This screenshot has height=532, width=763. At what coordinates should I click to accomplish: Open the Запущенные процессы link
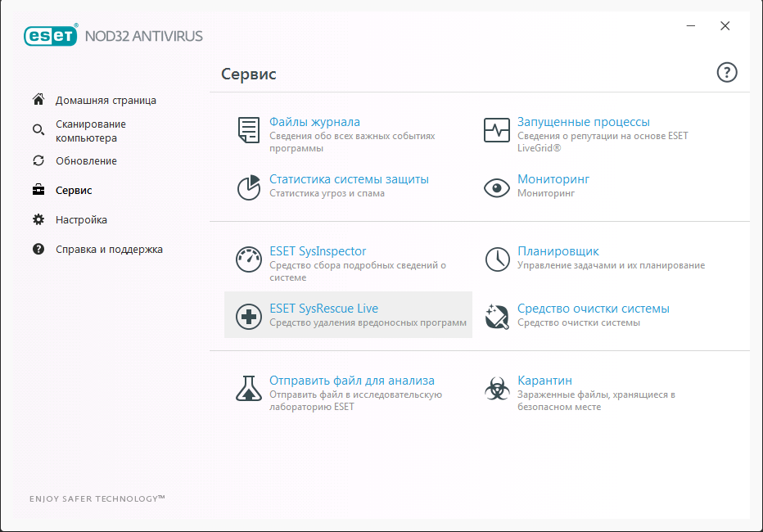[x=584, y=122]
